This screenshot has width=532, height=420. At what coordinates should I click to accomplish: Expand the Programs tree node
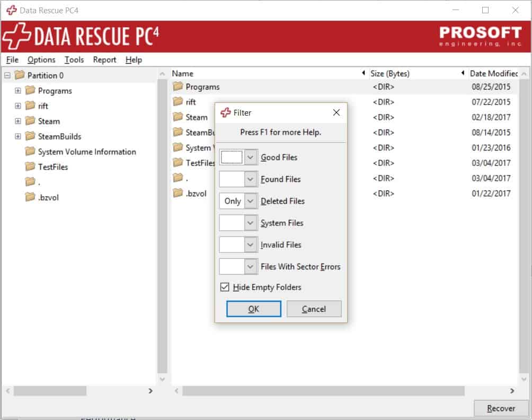(18, 91)
